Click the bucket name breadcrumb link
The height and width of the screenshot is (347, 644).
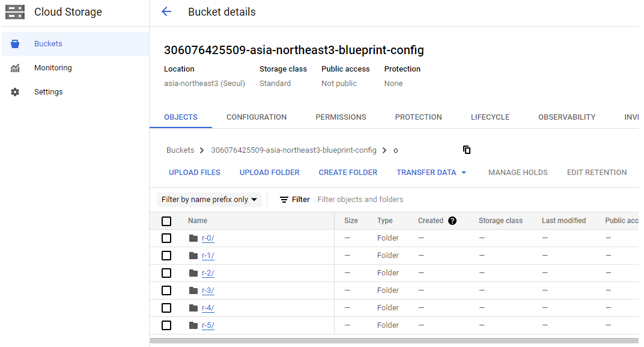(294, 150)
